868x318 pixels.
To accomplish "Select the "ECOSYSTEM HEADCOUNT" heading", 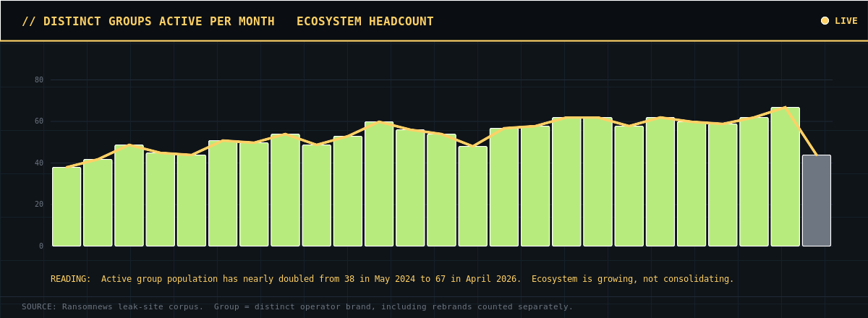I will (365, 22).
